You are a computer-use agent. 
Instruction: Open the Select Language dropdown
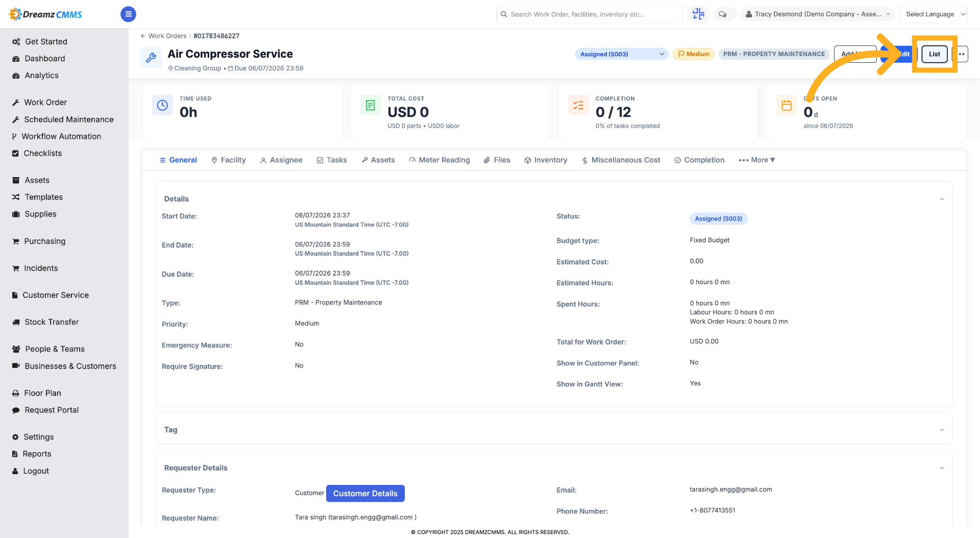(x=934, y=14)
